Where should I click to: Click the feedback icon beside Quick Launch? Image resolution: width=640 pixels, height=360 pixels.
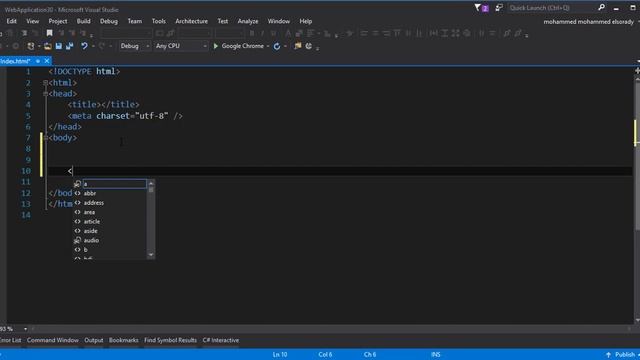click(499, 8)
